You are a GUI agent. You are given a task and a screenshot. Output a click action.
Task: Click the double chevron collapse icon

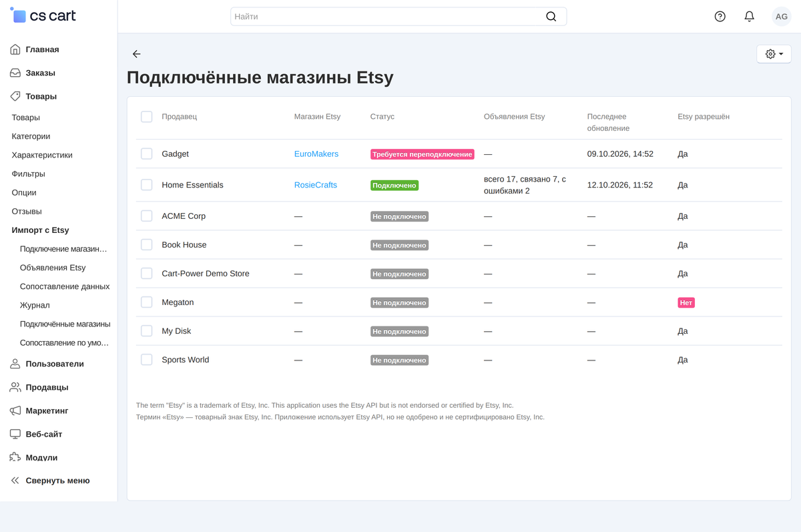click(15, 481)
